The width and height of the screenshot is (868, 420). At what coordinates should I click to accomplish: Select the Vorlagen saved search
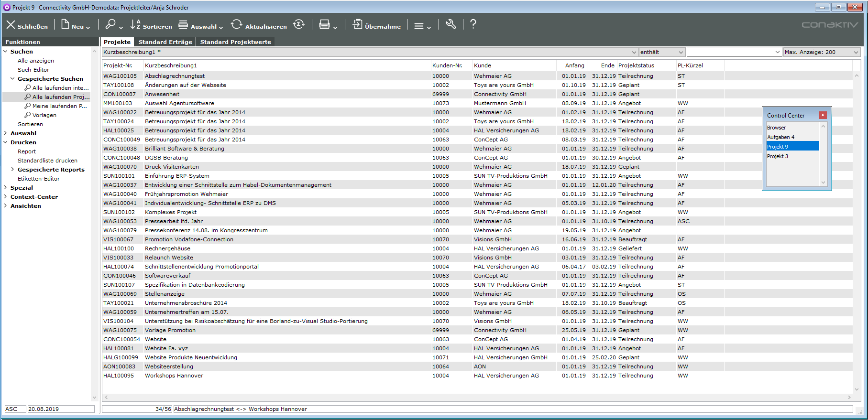pos(41,115)
